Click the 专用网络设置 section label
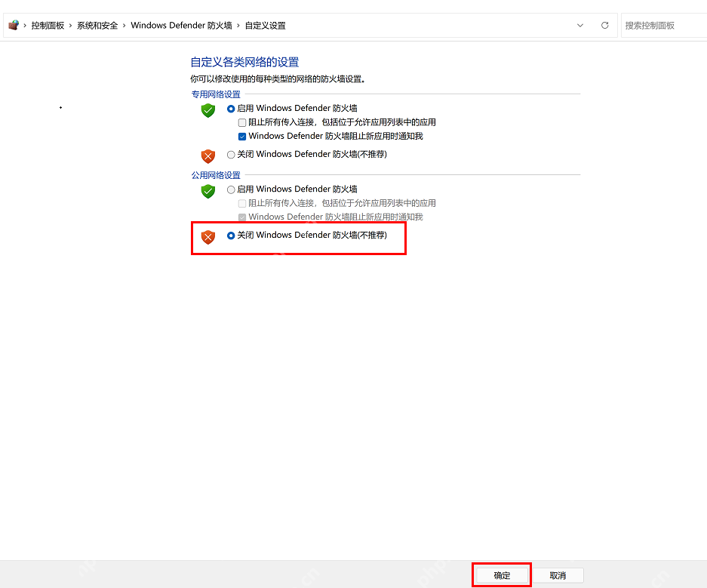707x588 pixels. pos(216,94)
